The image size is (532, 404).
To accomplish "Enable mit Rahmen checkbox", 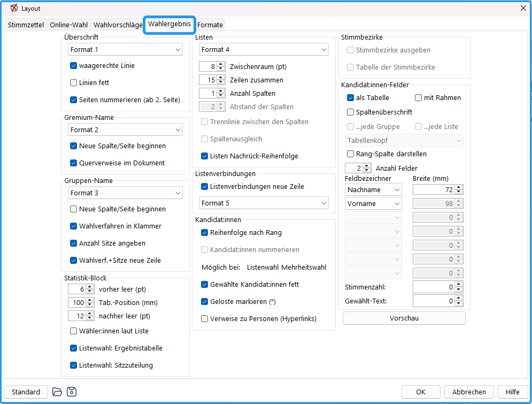I will (x=418, y=98).
